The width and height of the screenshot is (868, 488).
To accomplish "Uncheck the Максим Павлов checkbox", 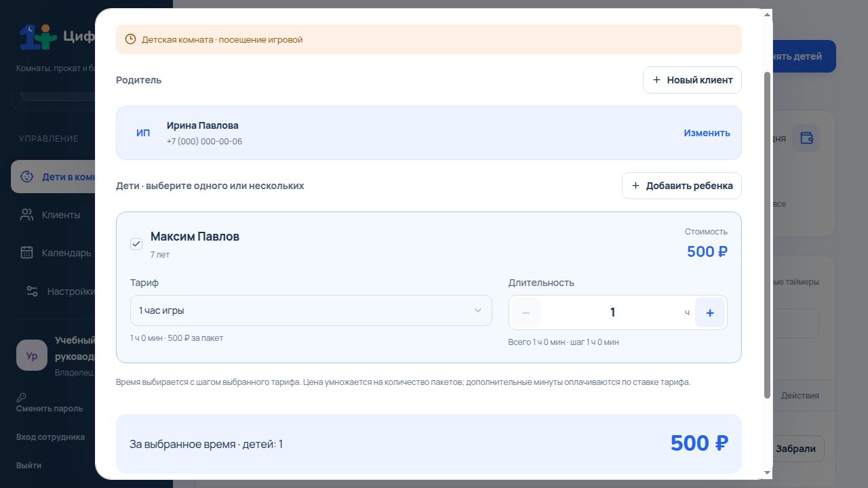I will tap(136, 244).
